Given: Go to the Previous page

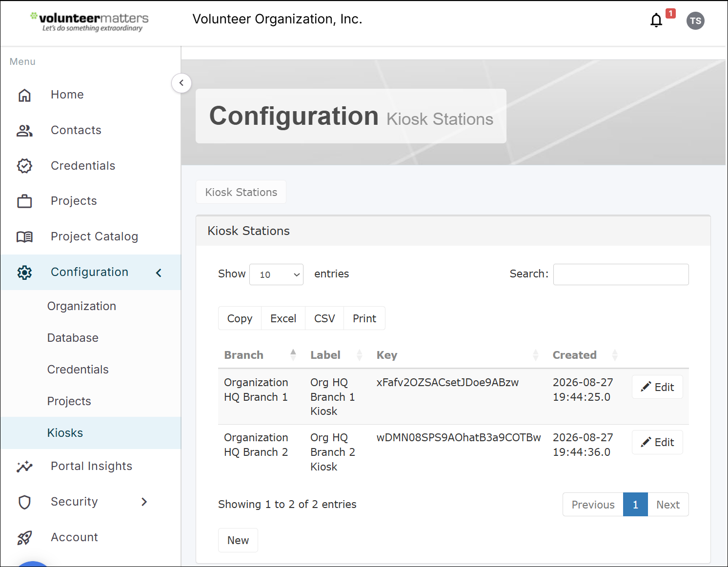Looking at the screenshot, I should [x=593, y=505].
